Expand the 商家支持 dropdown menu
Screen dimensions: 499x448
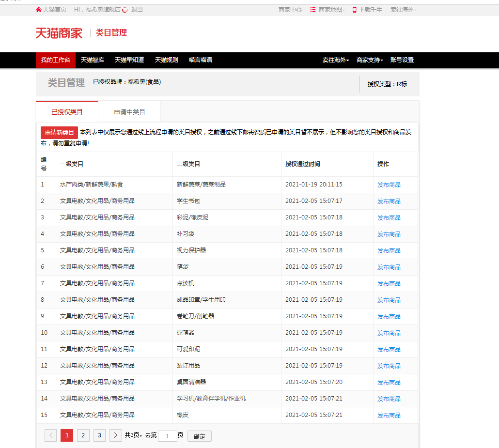(x=370, y=60)
